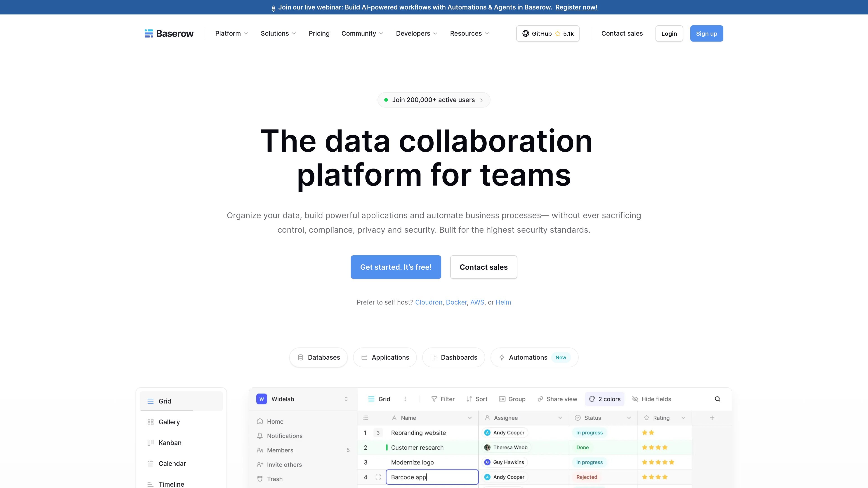The height and width of the screenshot is (488, 868).
Task: Click the Filter toolbar item
Action: coord(443,399)
